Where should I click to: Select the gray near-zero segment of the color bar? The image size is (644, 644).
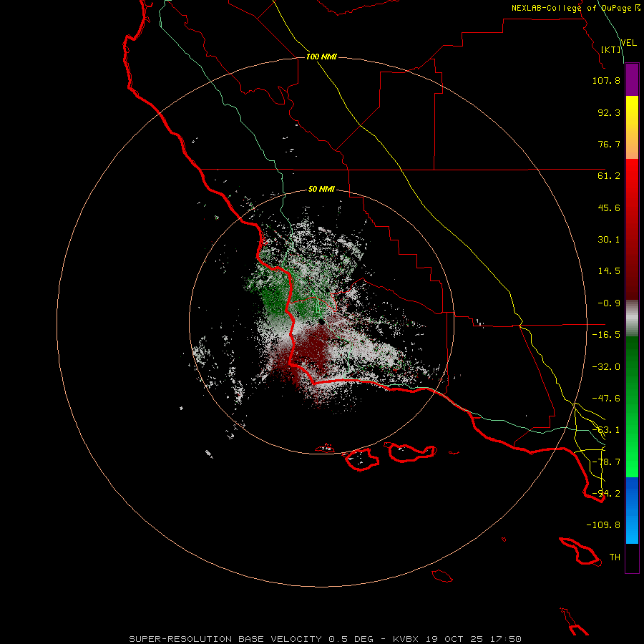[x=632, y=317]
